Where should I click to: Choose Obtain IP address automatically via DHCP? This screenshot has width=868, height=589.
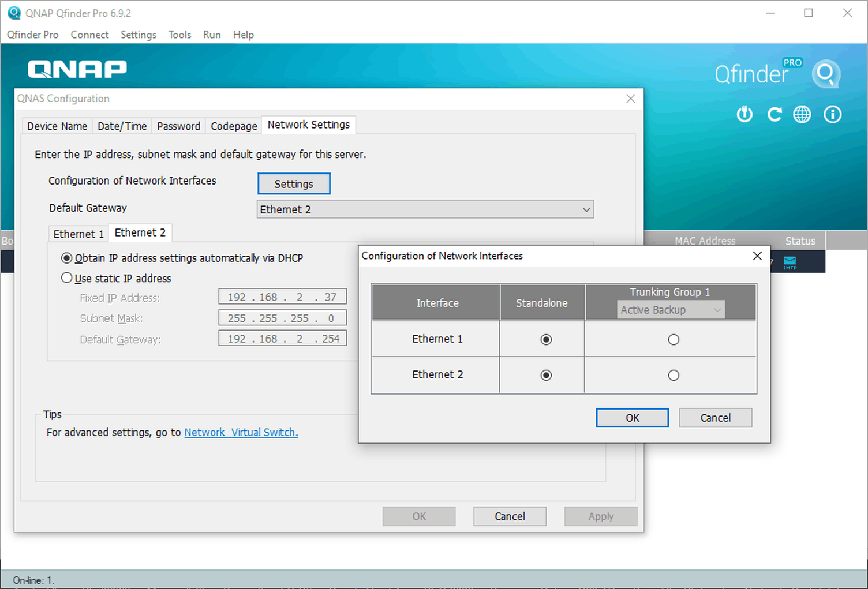click(67, 258)
